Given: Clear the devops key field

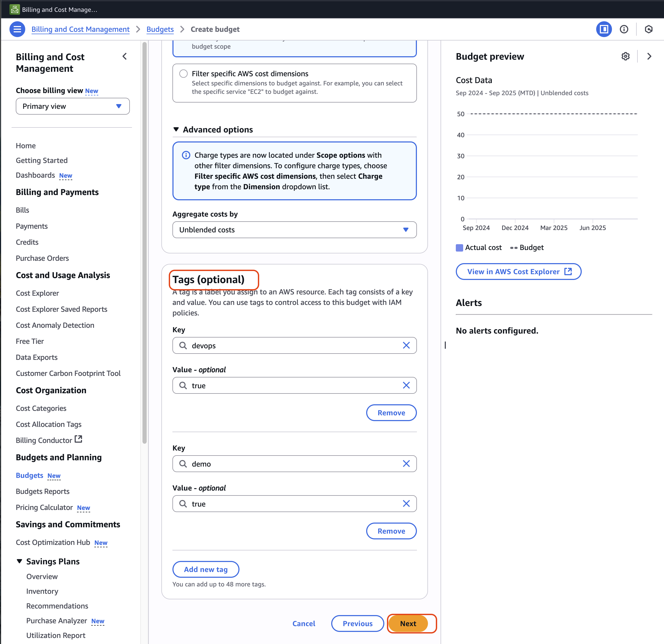Looking at the screenshot, I should tap(406, 345).
